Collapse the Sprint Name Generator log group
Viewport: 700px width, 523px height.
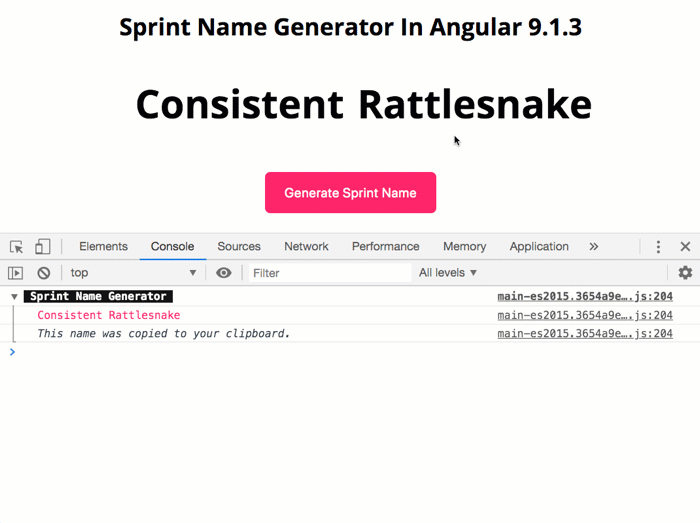pos(14,296)
